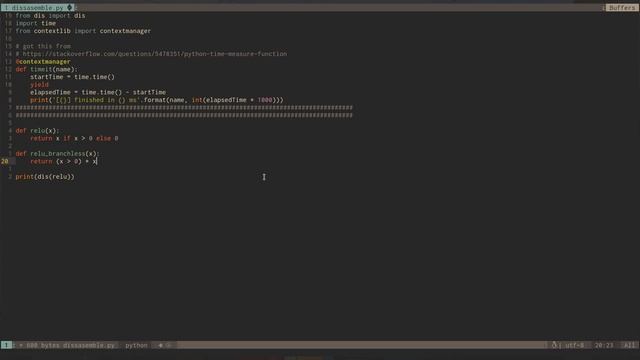Image resolution: width=640 pixels, height=360 pixels.
Task: Click the 'def relu(x):' line
Action: (37, 131)
